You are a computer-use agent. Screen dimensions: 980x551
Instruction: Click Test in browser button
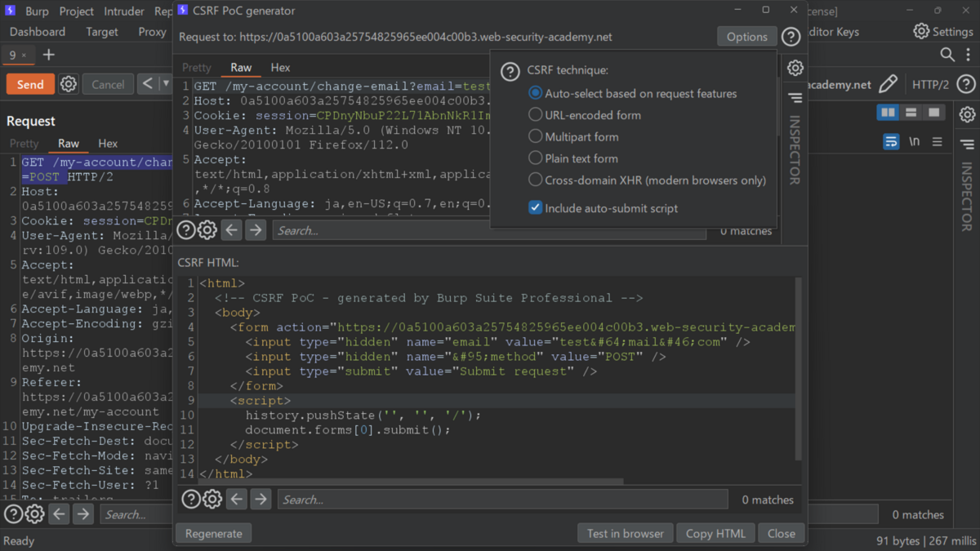point(626,533)
